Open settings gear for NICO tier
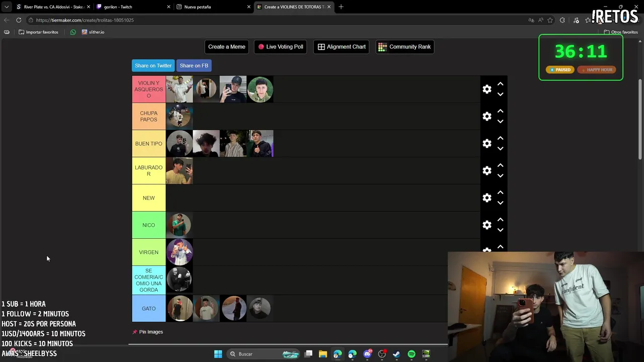The width and height of the screenshot is (644, 362). point(487,225)
